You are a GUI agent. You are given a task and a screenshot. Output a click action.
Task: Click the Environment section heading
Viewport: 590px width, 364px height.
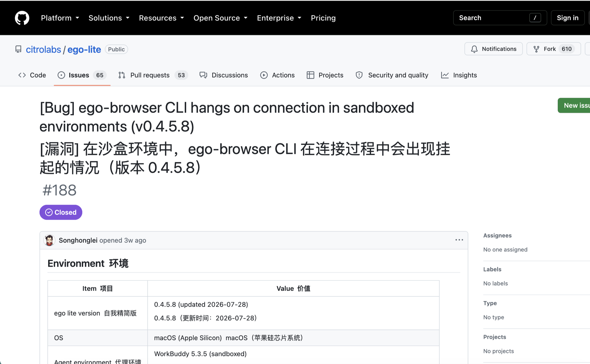(88, 263)
